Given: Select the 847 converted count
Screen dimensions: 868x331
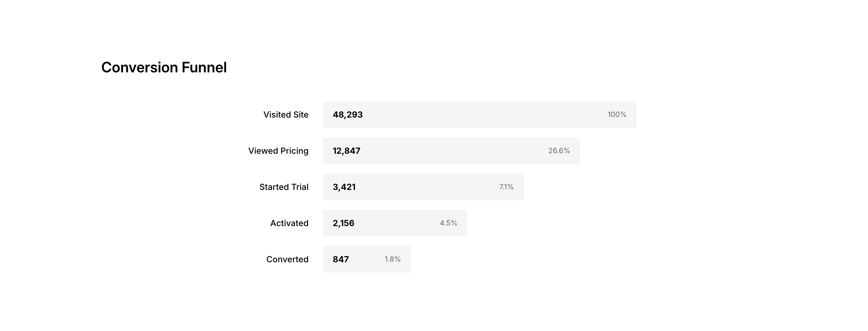Looking at the screenshot, I should (x=341, y=259).
